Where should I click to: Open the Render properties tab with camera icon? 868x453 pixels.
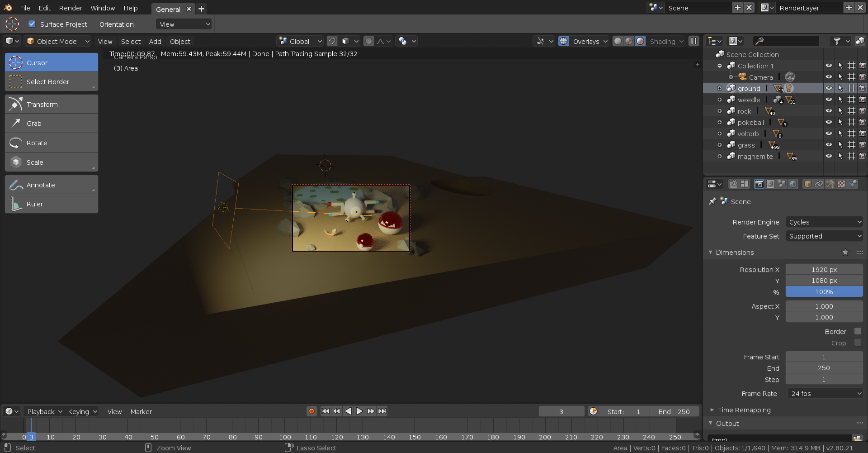point(759,184)
